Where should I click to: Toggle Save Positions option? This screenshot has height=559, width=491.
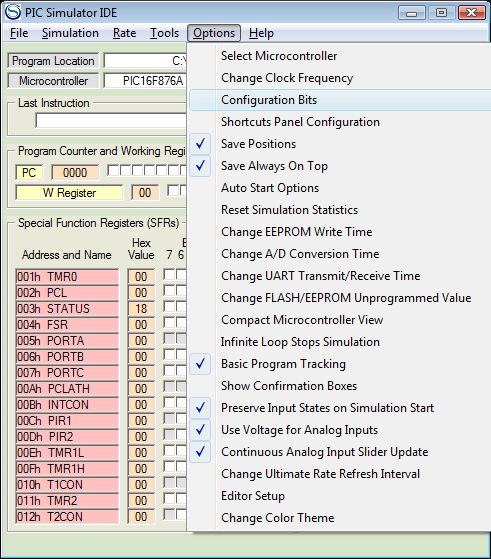click(340, 144)
